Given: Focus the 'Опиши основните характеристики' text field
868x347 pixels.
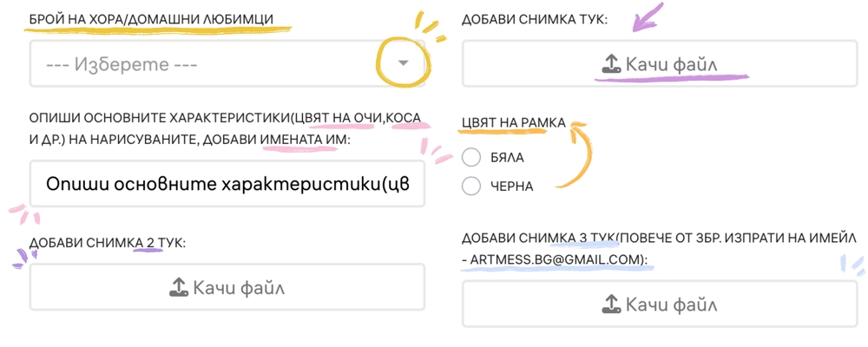Looking at the screenshot, I should pyautogui.click(x=227, y=184).
